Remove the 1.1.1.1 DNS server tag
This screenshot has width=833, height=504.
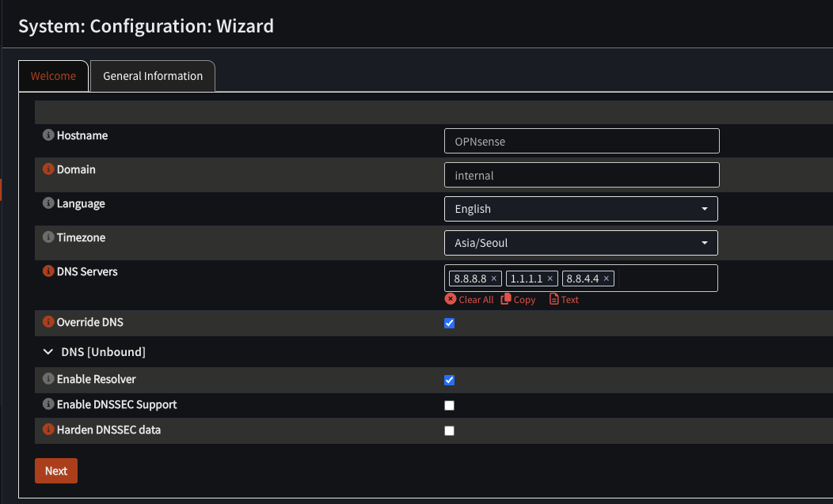coord(550,279)
